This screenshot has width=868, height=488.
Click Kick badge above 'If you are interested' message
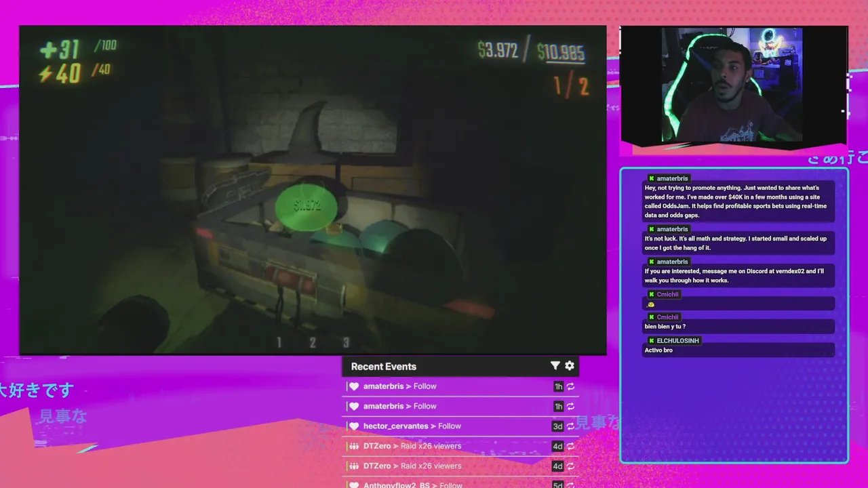coord(652,262)
